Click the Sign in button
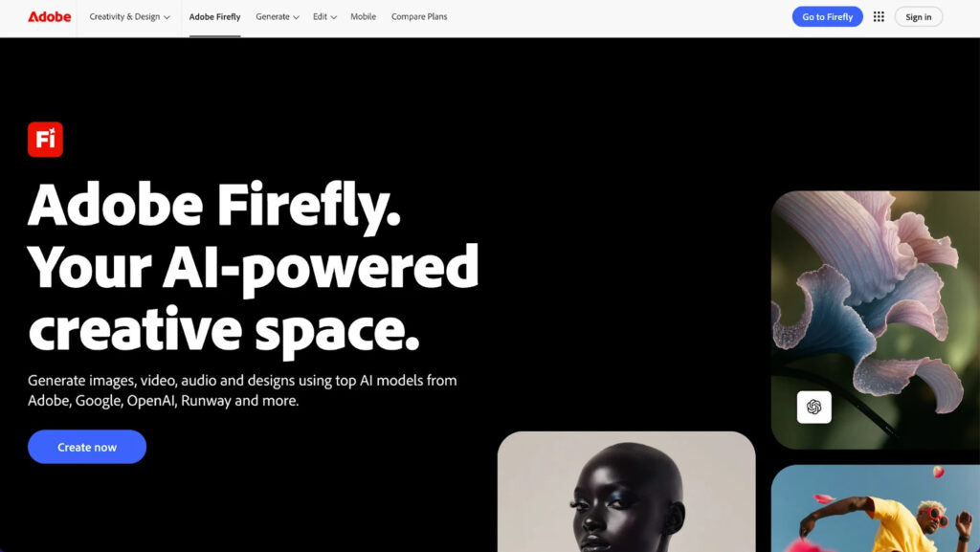 (918, 17)
